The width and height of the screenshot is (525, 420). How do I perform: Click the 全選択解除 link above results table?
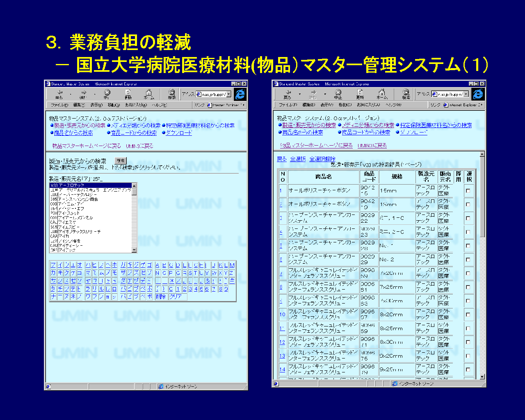322,159
